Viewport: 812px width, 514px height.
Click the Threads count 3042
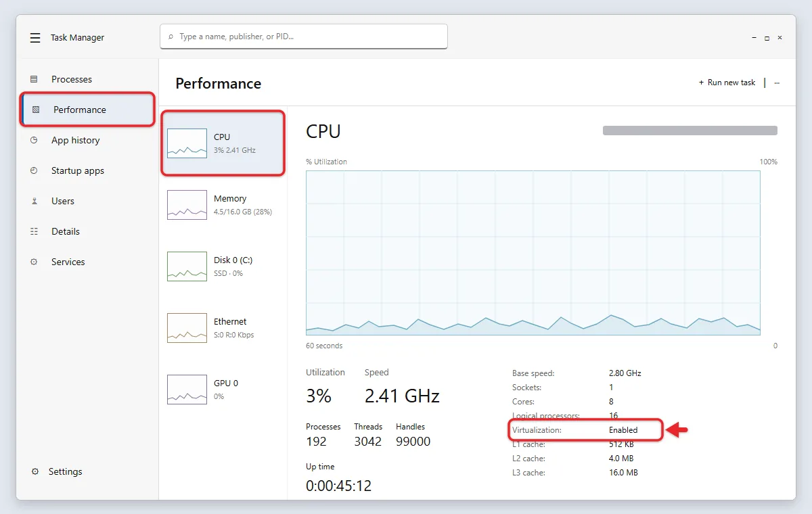coord(367,442)
